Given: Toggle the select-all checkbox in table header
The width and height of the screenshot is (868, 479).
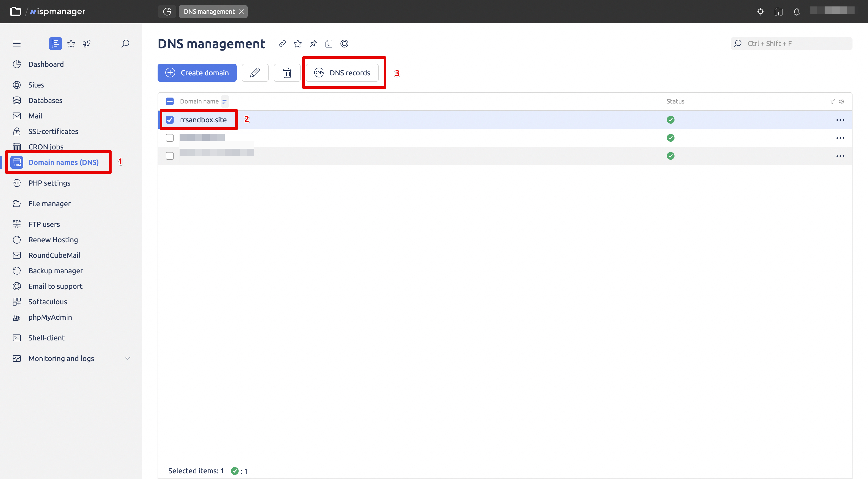Looking at the screenshot, I should pyautogui.click(x=170, y=101).
